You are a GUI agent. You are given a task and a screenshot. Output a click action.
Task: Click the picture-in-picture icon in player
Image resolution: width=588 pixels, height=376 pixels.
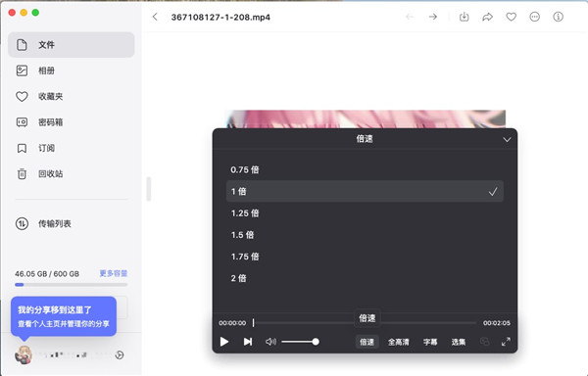(484, 342)
